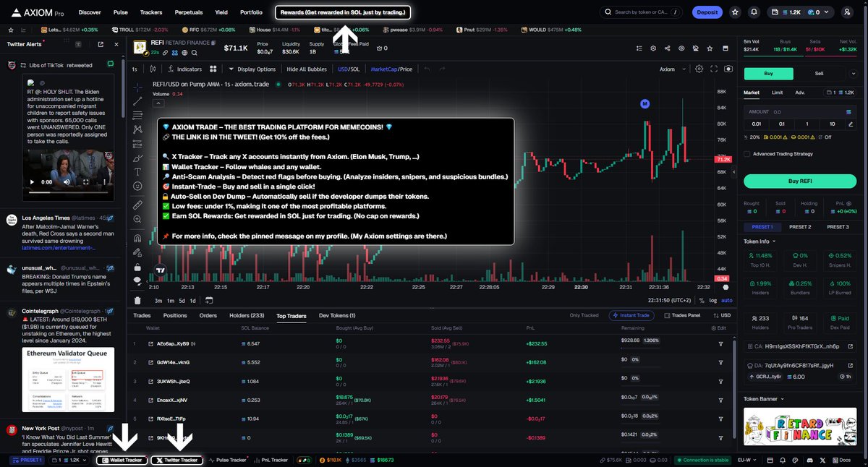This screenshot has width=868, height=467.
Task: Open the emoji sticker tool
Action: 137,186
